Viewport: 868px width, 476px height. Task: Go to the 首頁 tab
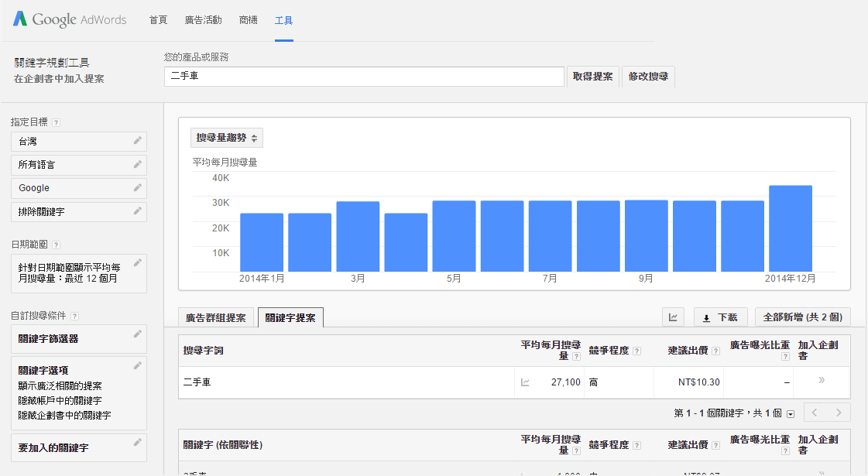click(x=158, y=20)
